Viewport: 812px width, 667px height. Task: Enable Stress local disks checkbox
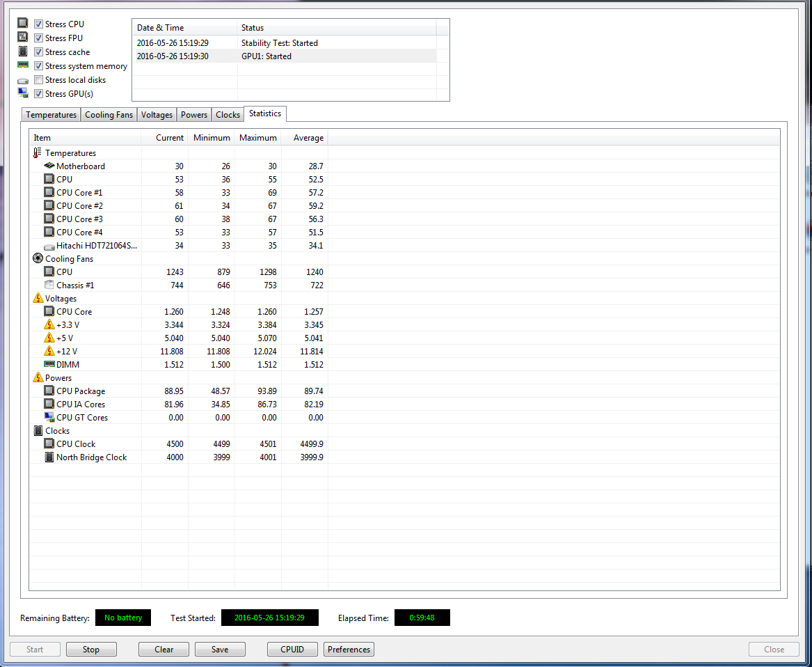(x=38, y=80)
